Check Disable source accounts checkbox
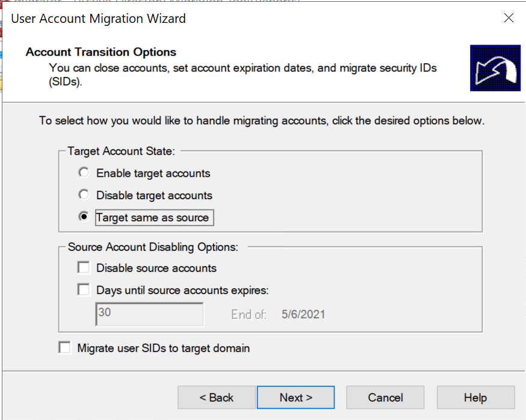Image resolution: width=526 pixels, height=420 pixels. (x=84, y=268)
